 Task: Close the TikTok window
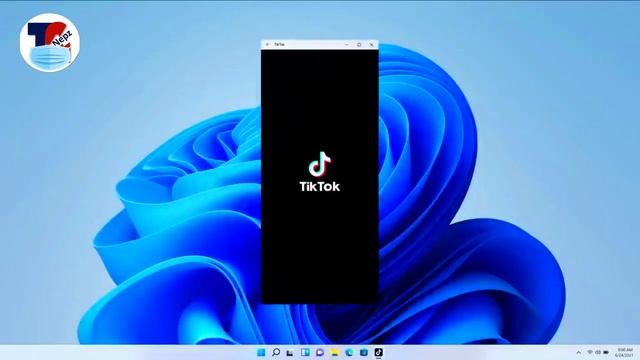[x=371, y=44]
